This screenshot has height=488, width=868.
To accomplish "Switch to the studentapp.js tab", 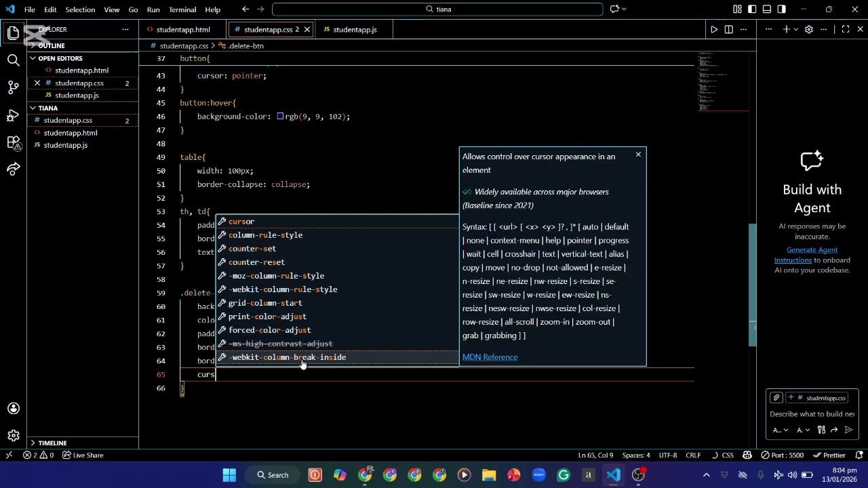I will (355, 30).
